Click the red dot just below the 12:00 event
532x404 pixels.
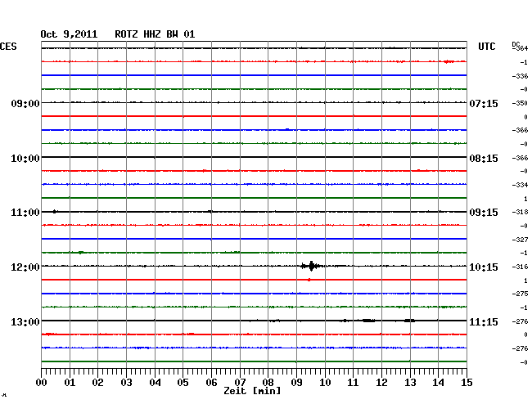point(309,280)
